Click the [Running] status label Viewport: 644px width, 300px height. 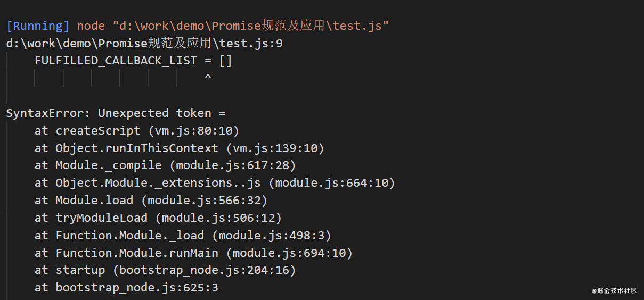point(38,26)
